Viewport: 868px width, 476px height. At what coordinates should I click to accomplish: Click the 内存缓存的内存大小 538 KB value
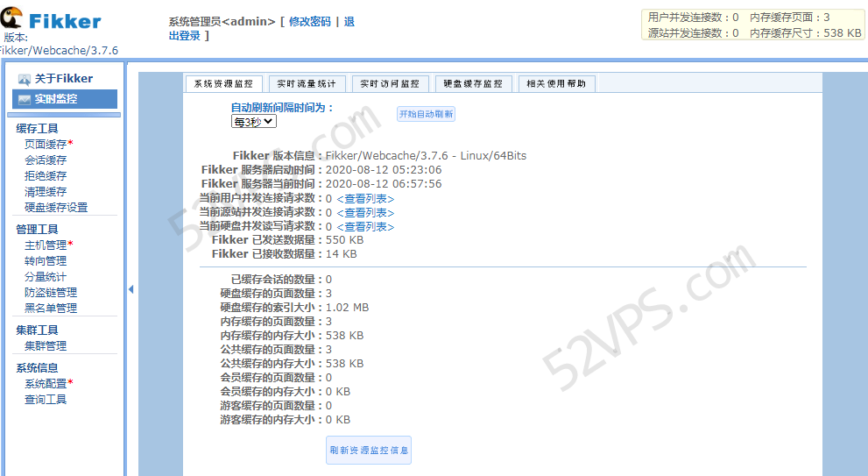pos(344,335)
